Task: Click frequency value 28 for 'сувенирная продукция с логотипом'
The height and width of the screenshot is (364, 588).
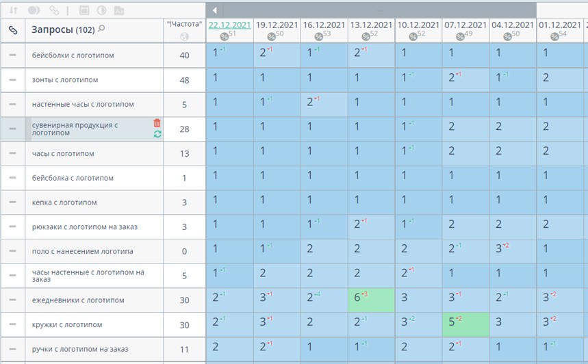Action: pyautogui.click(x=184, y=129)
